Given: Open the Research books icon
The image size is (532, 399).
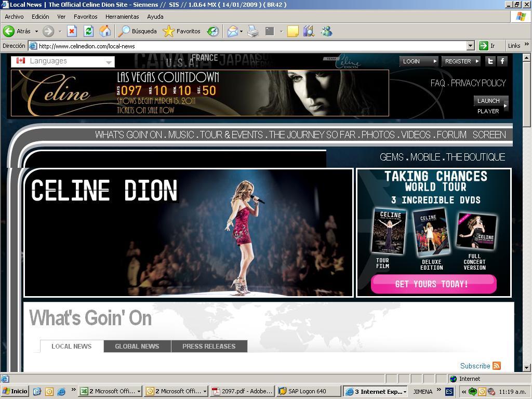Looking at the screenshot, I should click(309, 31).
